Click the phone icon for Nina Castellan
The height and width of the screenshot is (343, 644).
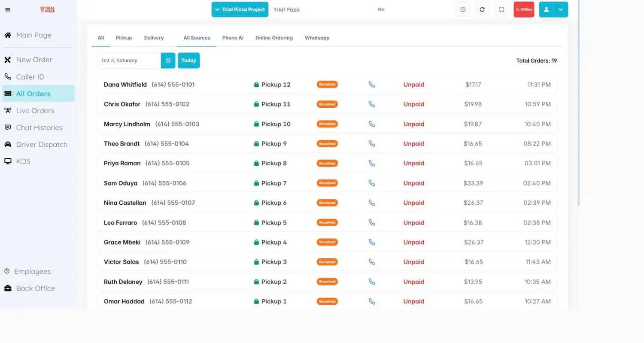(x=372, y=203)
